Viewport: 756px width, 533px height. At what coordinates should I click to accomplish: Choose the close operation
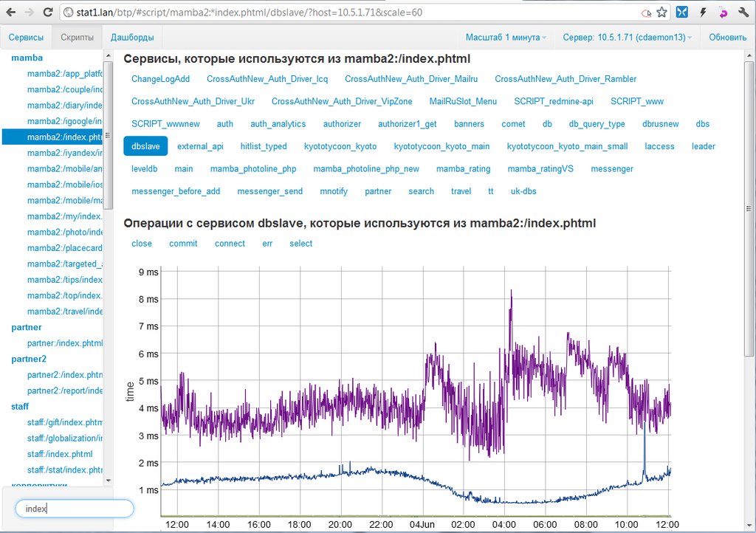pos(141,244)
